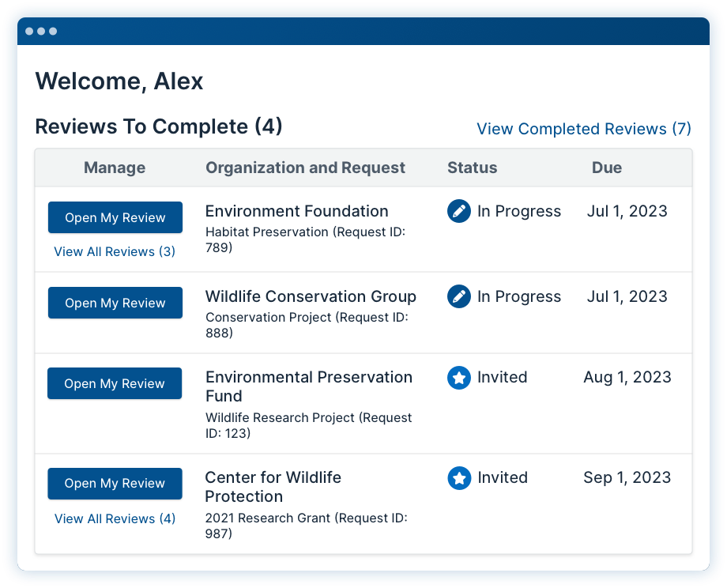The width and height of the screenshot is (727, 588).
Task: Select the Manage column header
Action: 115,168
